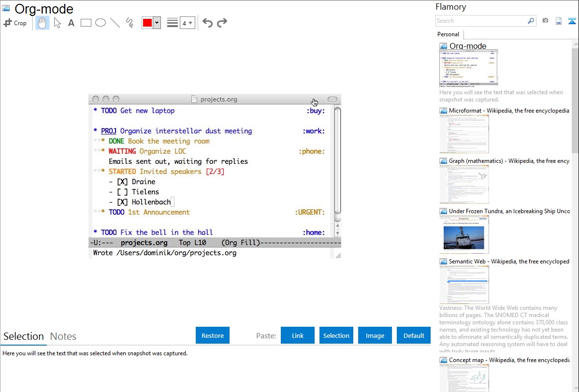This screenshot has width=579, height=392.
Task: Open the drawing color dropdown arrow
Action: 157,23
